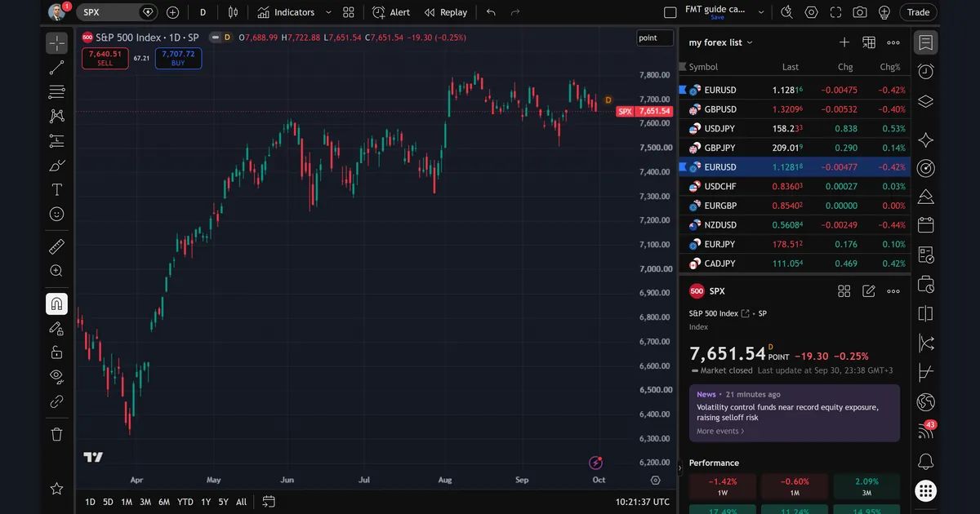Select the 6M time range
980x514 pixels.
click(164, 502)
